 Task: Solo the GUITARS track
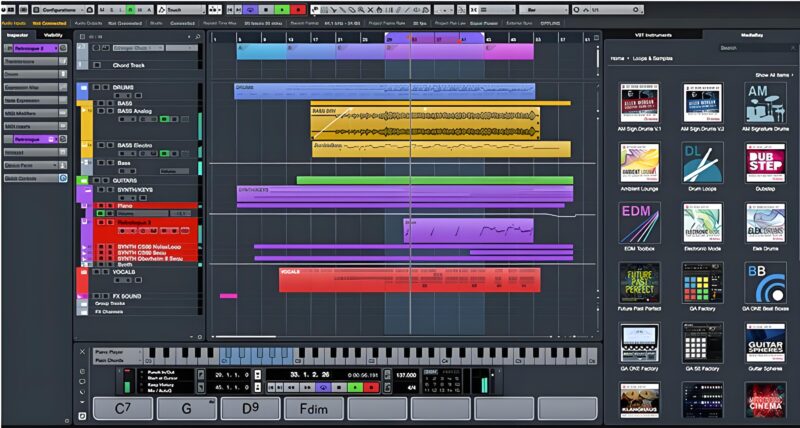click(106, 180)
